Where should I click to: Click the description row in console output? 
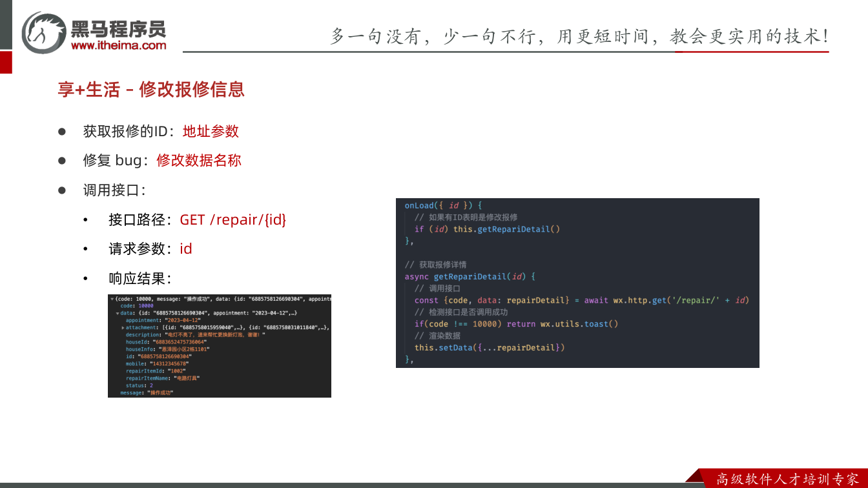point(196,335)
